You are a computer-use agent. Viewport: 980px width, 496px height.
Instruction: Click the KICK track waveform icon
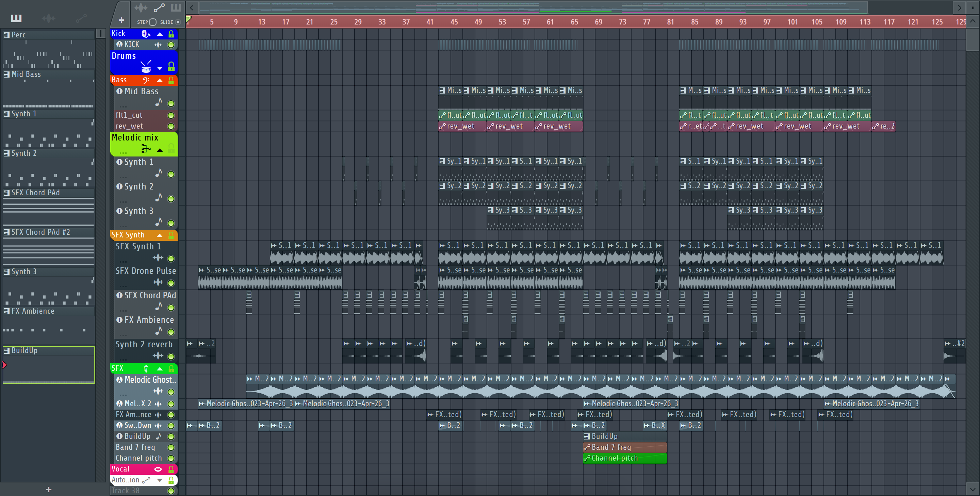click(158, 45)
